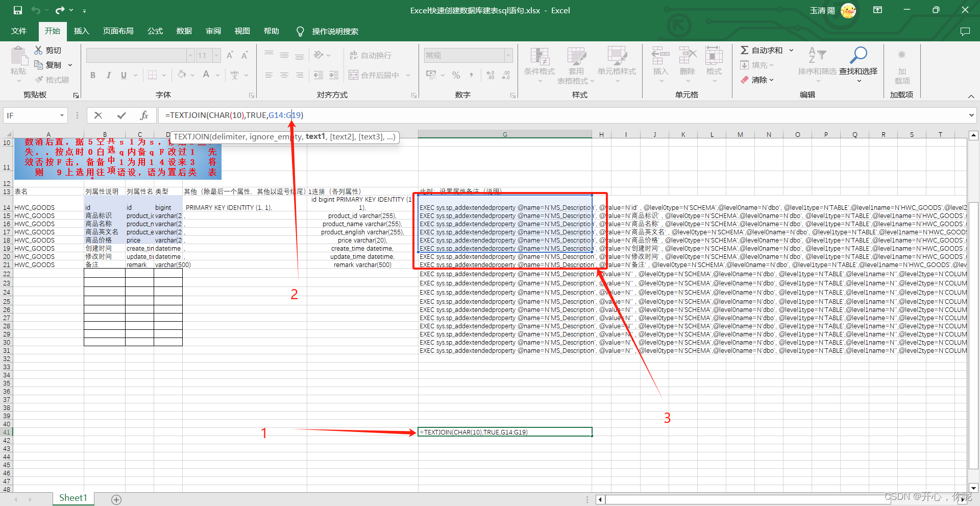
Task: Click the cancel (X) formula button
Action: [x=99, y=115]
